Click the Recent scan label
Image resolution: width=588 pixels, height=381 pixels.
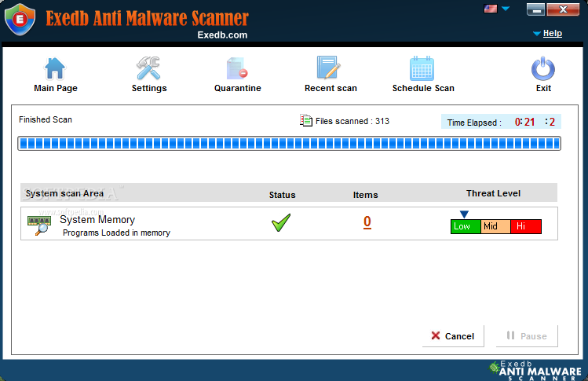331,88
